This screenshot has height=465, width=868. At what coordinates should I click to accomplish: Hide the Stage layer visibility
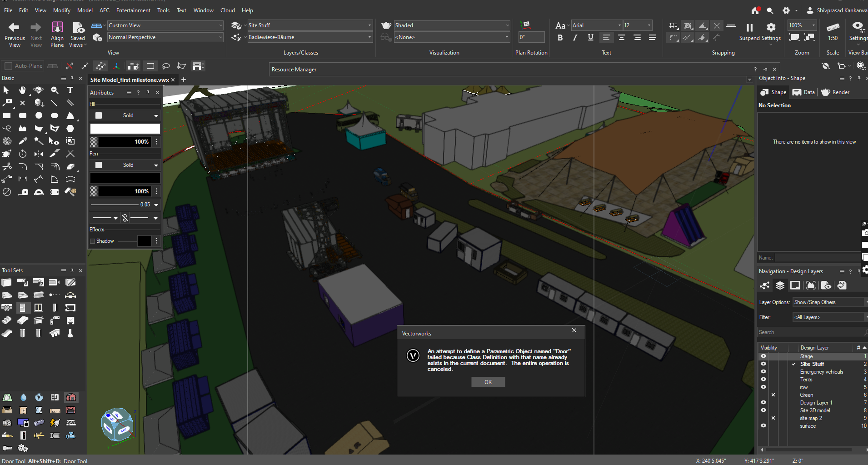click(x=763, y=356)
